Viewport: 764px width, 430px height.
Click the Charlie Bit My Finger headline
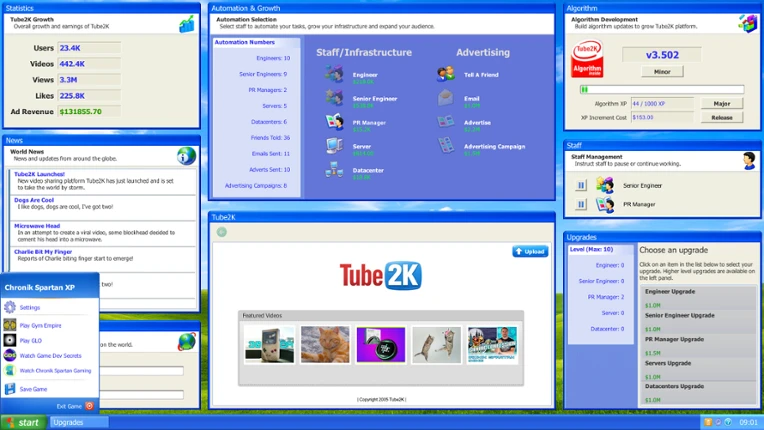(43, 252)
